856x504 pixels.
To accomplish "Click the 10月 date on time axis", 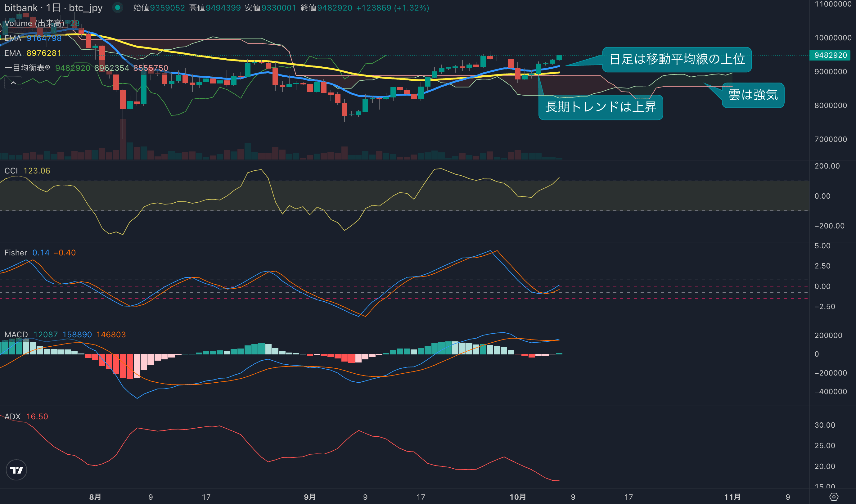I will [x=518, y=497].
